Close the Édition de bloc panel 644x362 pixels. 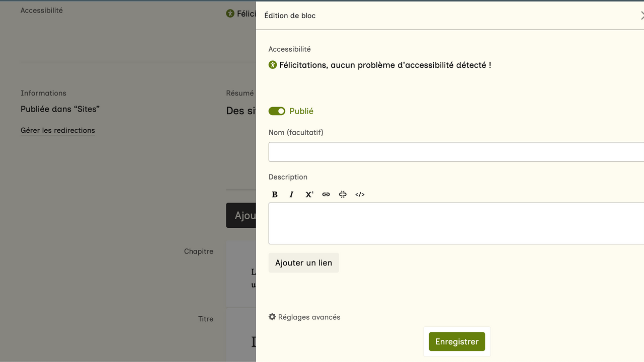pos(641,16)
